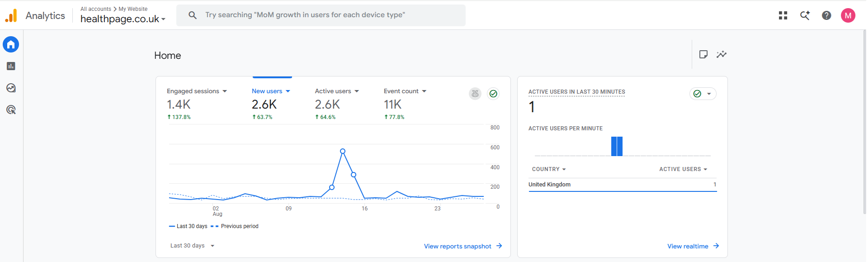Click the Active Users Per Minute label
Viewport: 868px width, 262px height.
[566, 129]
